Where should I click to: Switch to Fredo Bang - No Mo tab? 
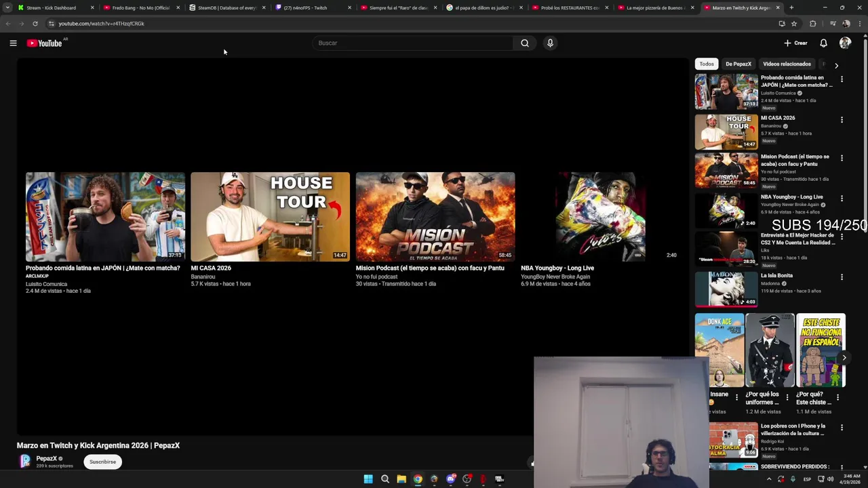click(141, 8)
